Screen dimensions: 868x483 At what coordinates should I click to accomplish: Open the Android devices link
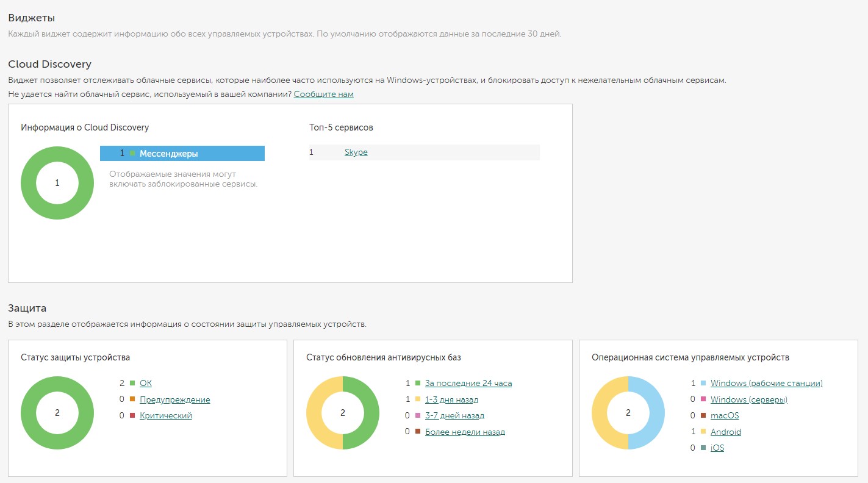click(725, 432)
